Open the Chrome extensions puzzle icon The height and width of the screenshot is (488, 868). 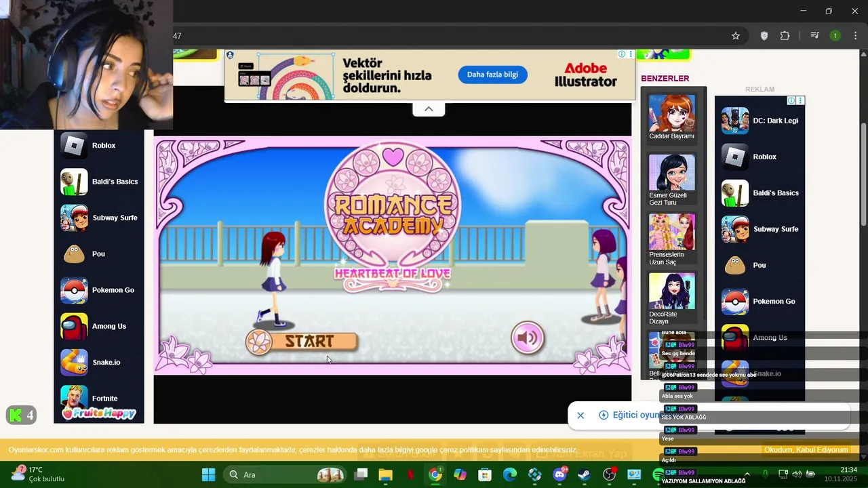click(785, 36)
